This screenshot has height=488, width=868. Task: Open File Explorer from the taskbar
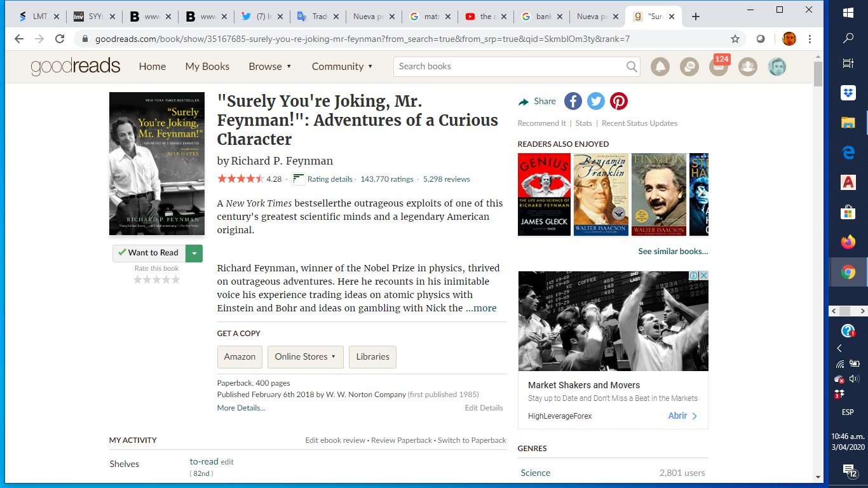tap(848, 123)
